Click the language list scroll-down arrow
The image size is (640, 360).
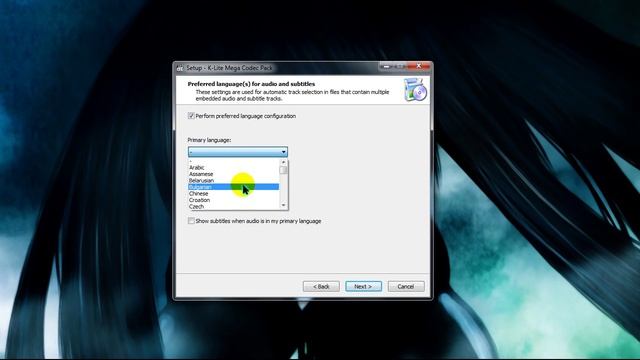coord(284,205)
